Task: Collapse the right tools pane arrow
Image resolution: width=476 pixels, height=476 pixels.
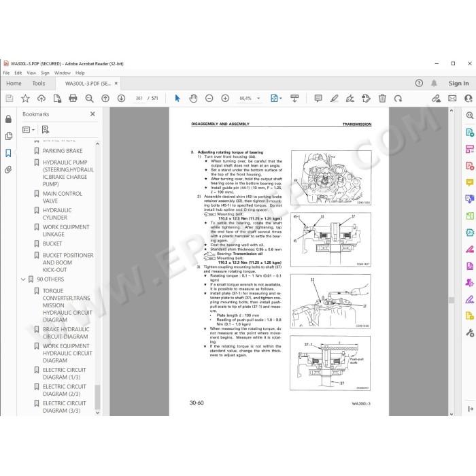Action: [x=471, y=409]
